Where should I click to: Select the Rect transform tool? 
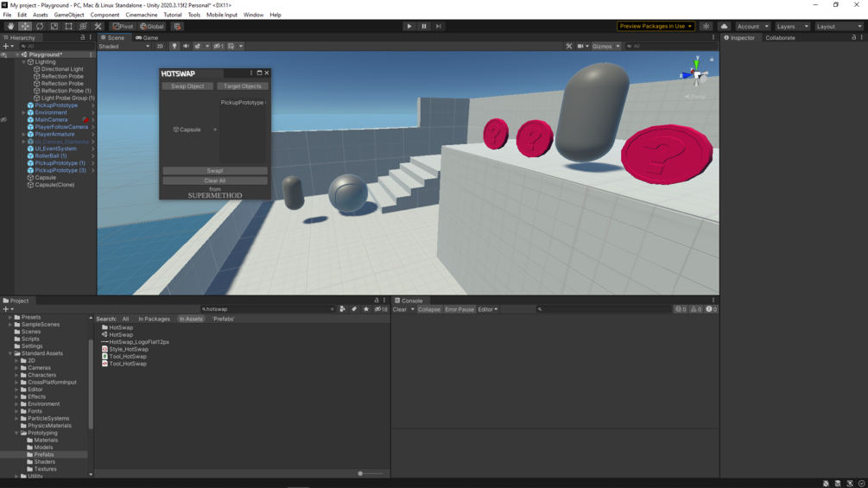click(68, 26)
